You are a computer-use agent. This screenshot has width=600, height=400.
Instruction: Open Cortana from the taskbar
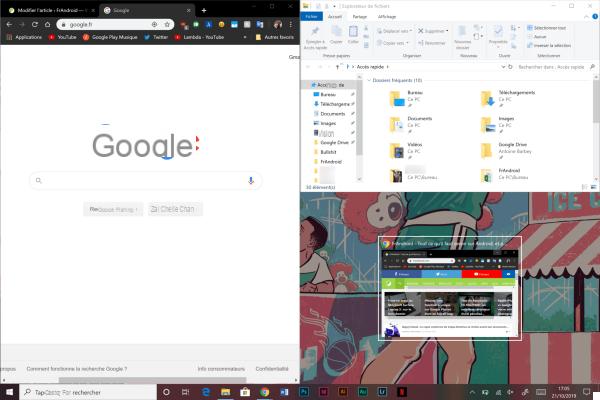(x=166, y=392)
